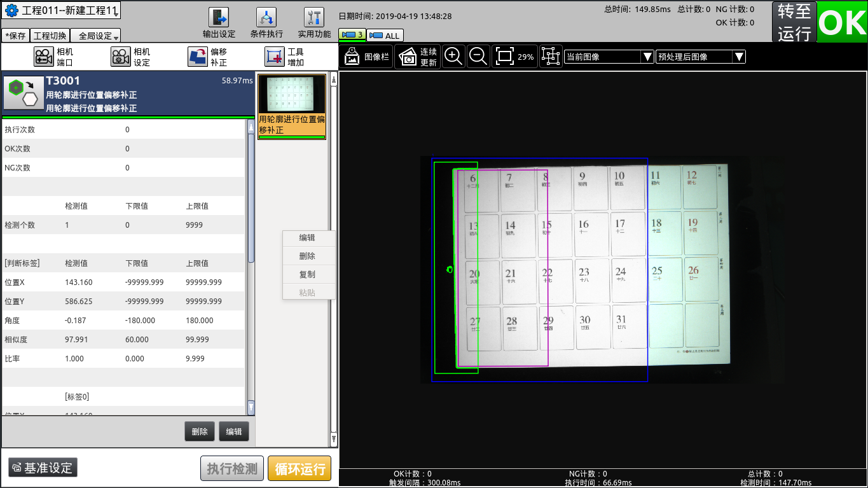Open 条件执行 conditional execution

[266, 23]
